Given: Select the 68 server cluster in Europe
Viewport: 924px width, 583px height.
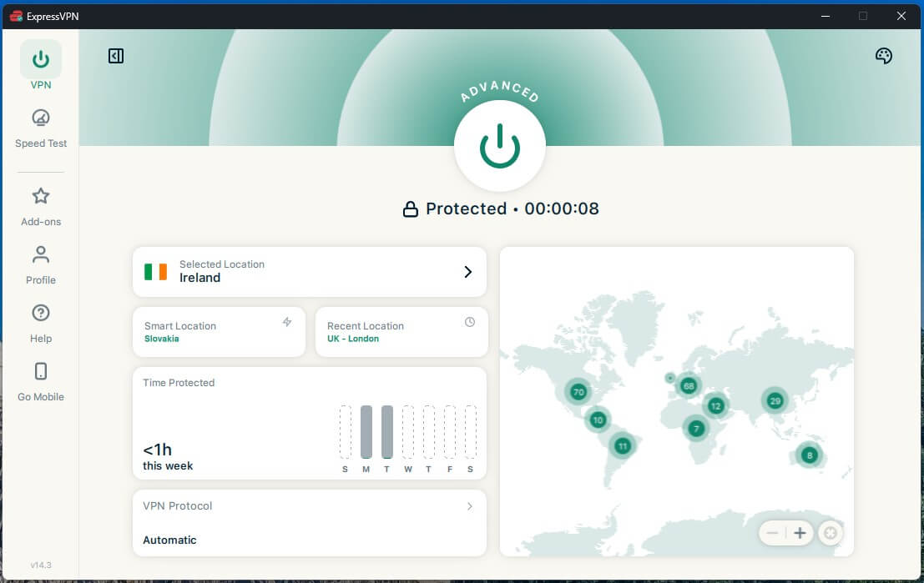Looking at the screenshot, I should point(689,385).
